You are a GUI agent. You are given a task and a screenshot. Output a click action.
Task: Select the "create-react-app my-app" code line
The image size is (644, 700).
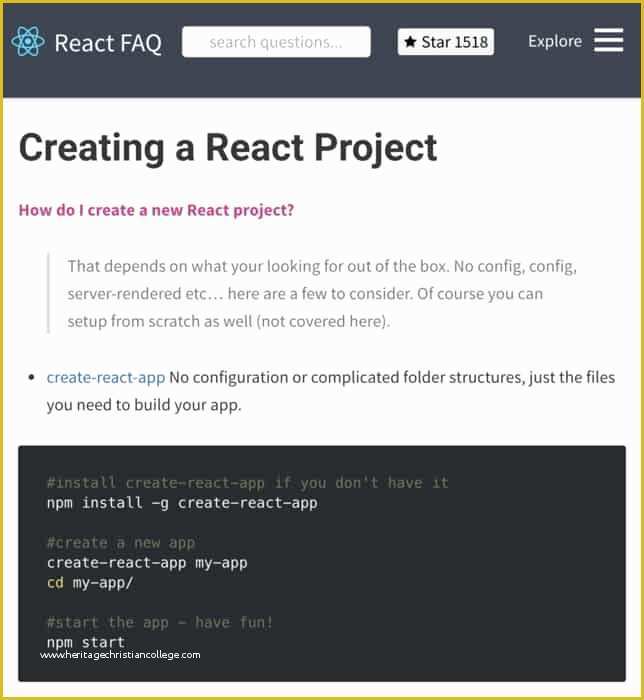click(x=147, y=563)
